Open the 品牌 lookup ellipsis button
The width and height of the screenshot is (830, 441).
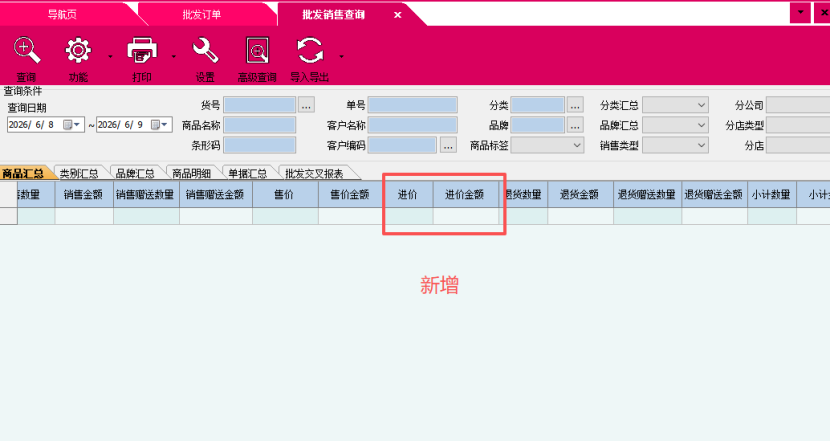(575, 125)
